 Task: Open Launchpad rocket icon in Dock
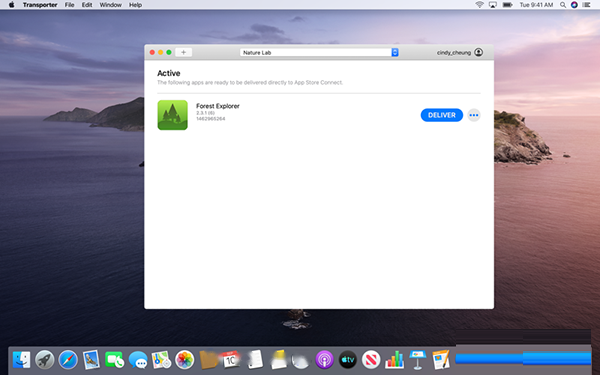(45, 360)
